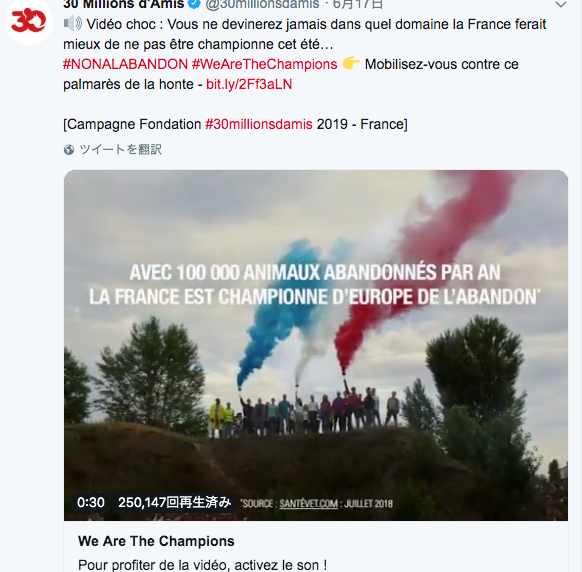Click the speaker emoji before Vidéo choc
Screen dimensions: 582x572
[73, 24]
